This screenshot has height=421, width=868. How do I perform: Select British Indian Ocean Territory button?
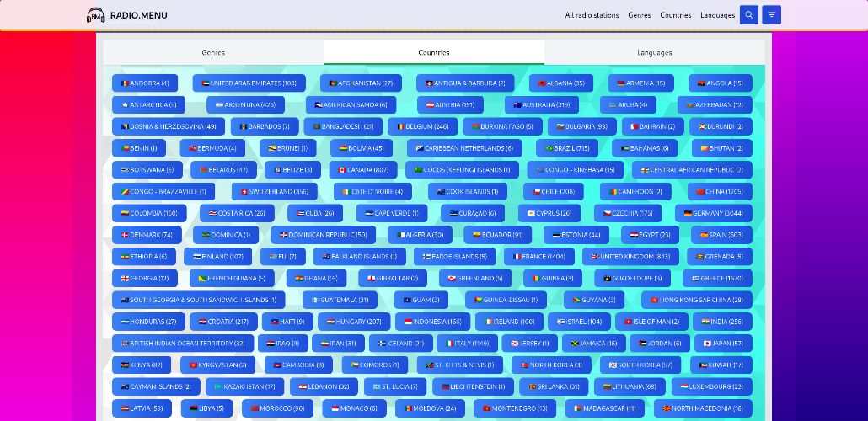(x=183, y=343)
